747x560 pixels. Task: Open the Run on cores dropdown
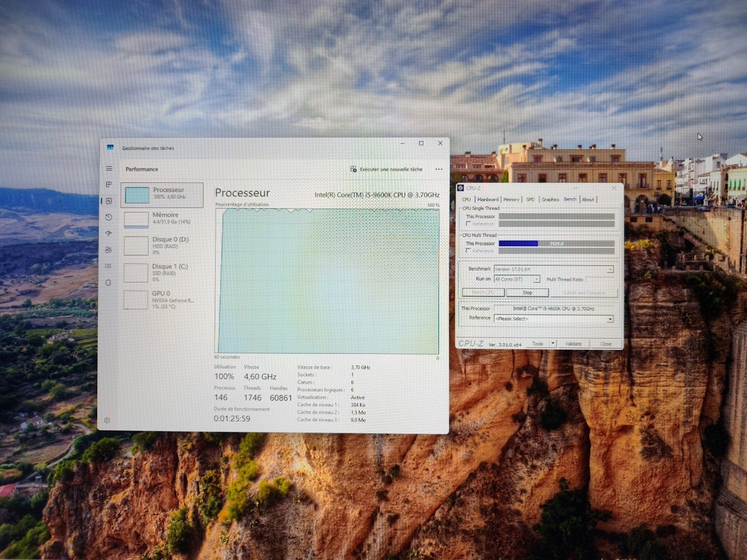[517, 279]
